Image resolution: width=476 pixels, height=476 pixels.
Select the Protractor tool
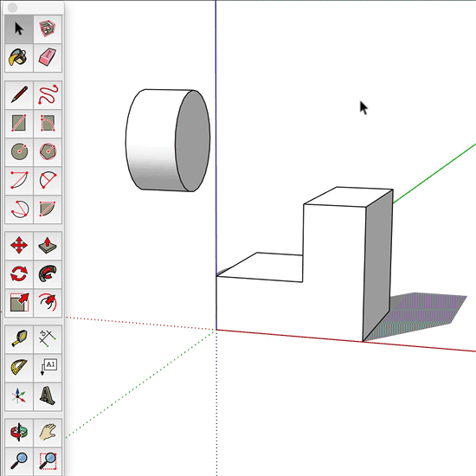point(19,368)
